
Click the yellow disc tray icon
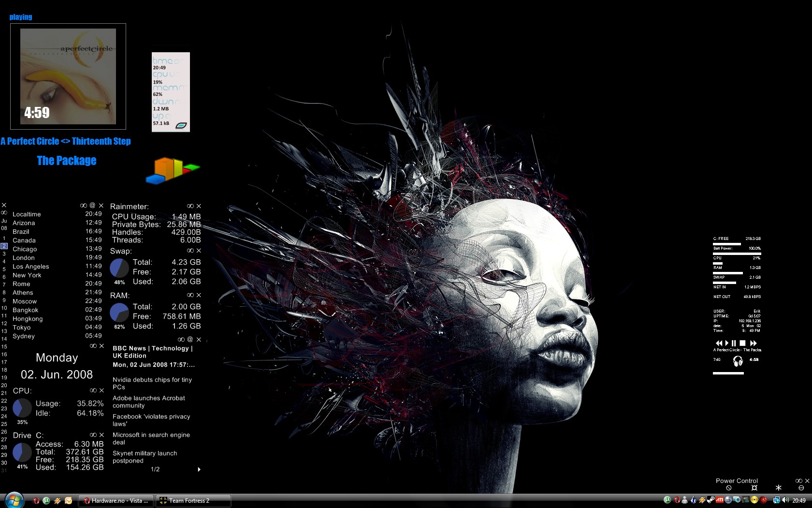pos(754,500)
